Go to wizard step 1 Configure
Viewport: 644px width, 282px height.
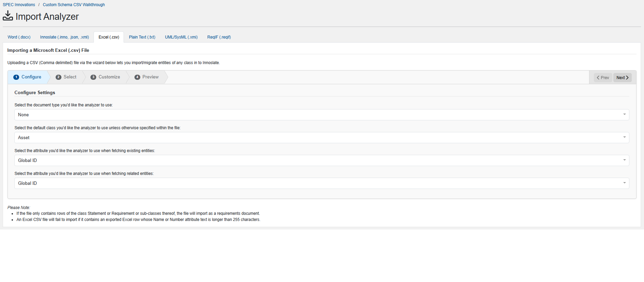tap(28, 77)
